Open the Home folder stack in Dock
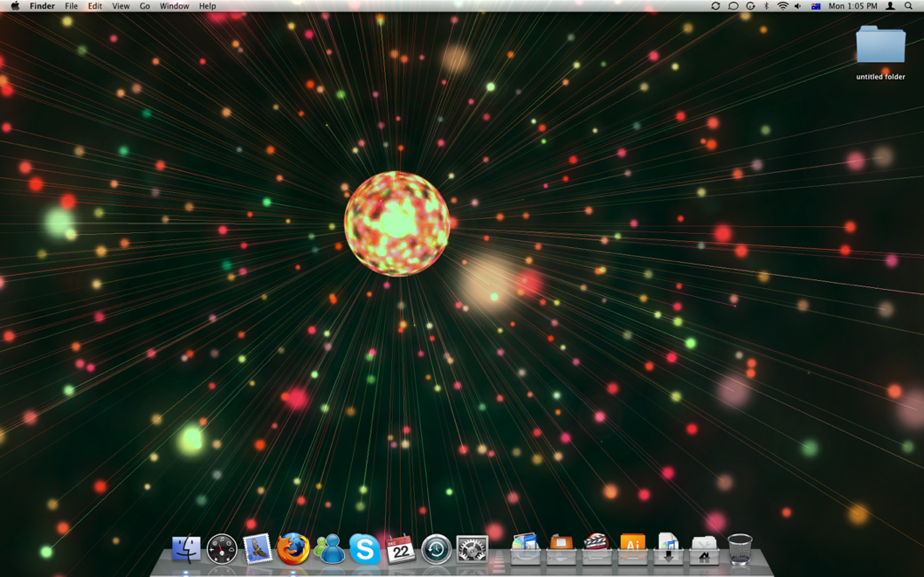924x577 pixels. coord(704,549)
